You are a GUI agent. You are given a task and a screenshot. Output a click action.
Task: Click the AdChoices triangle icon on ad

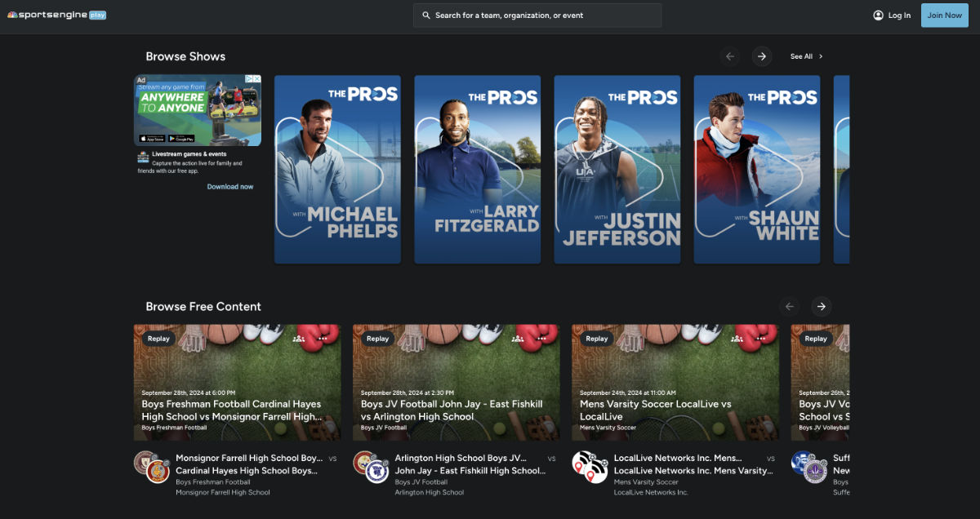(249, 79)
